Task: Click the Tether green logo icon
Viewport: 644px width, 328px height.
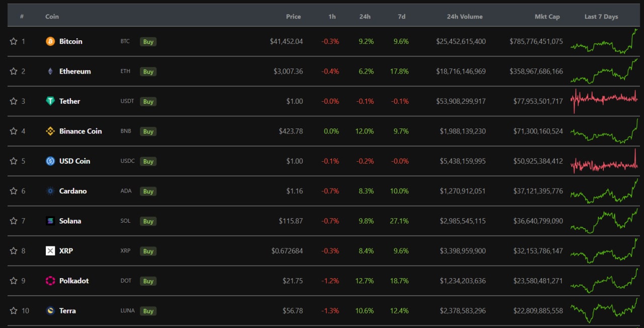Action: (x=50, y=101)
